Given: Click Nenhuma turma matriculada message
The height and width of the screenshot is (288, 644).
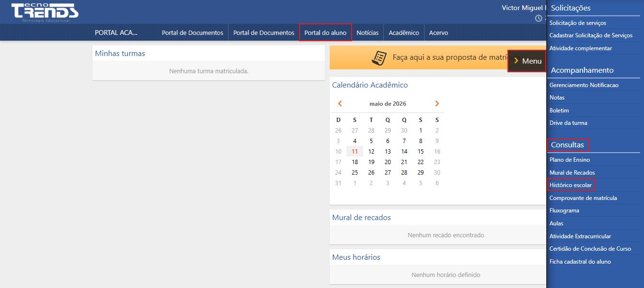Looking at the screenshot, I should coord(208,71).
